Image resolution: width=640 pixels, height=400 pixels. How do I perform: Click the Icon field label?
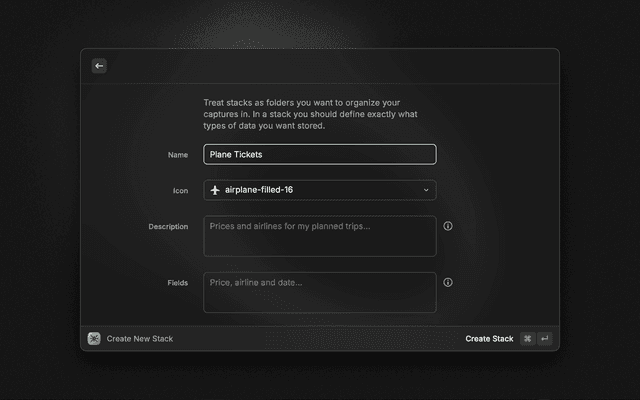[x=180, y=190]
